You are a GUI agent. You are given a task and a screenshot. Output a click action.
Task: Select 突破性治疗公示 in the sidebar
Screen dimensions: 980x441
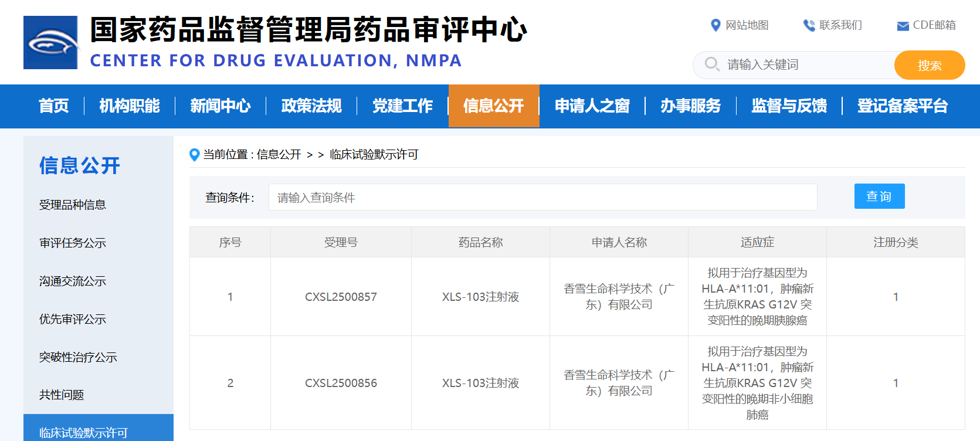(x=78, y=357)
